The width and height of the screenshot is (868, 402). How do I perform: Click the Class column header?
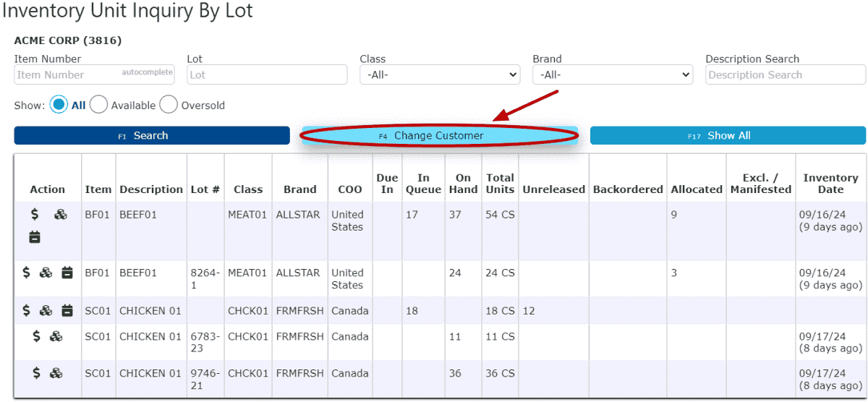(248, 189)
